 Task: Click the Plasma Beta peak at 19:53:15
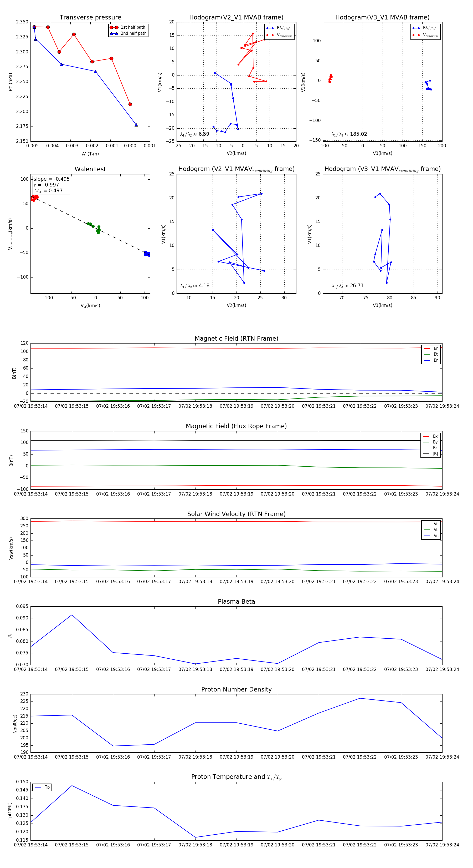point(72,615)
